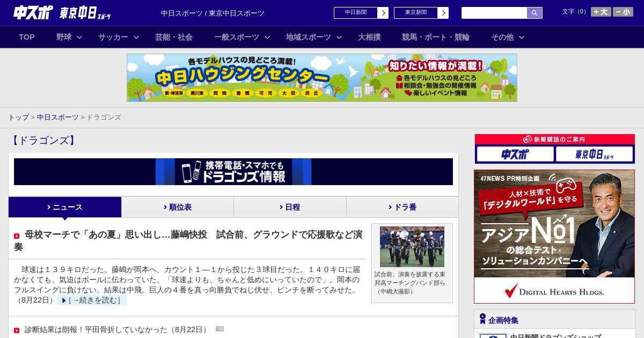644x338 pixels.
Task: Click the 東京中日スポーツ subscription button in sidebar
Action: [x=595, y=155]
